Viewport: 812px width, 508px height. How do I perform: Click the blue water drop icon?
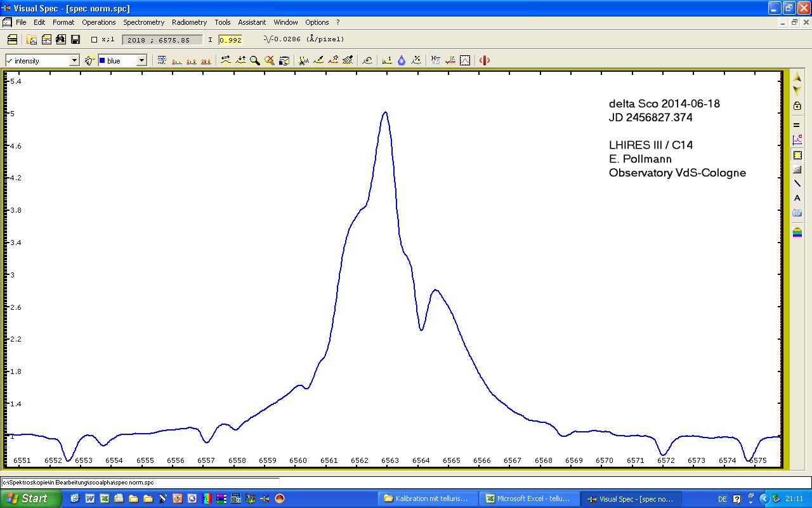402,60
